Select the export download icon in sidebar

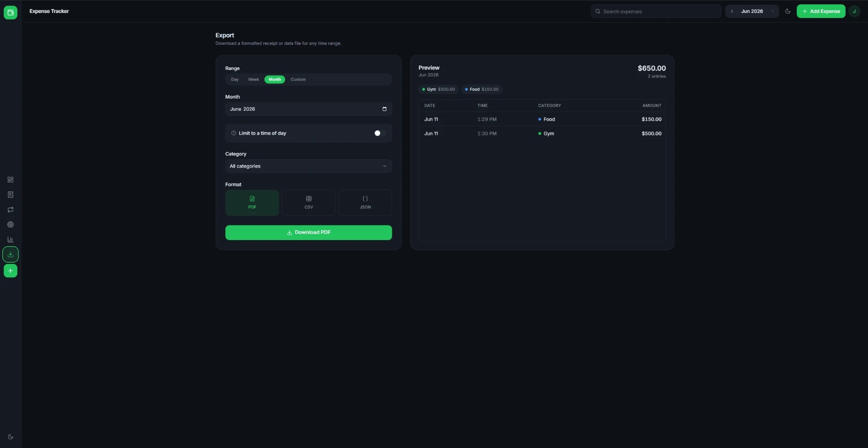click(x=10, y=254)
